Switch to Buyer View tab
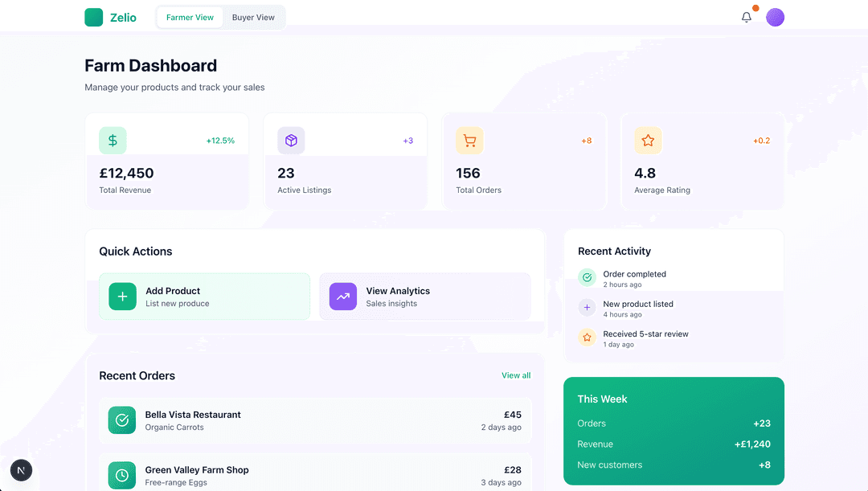 (x=253, y=17)
